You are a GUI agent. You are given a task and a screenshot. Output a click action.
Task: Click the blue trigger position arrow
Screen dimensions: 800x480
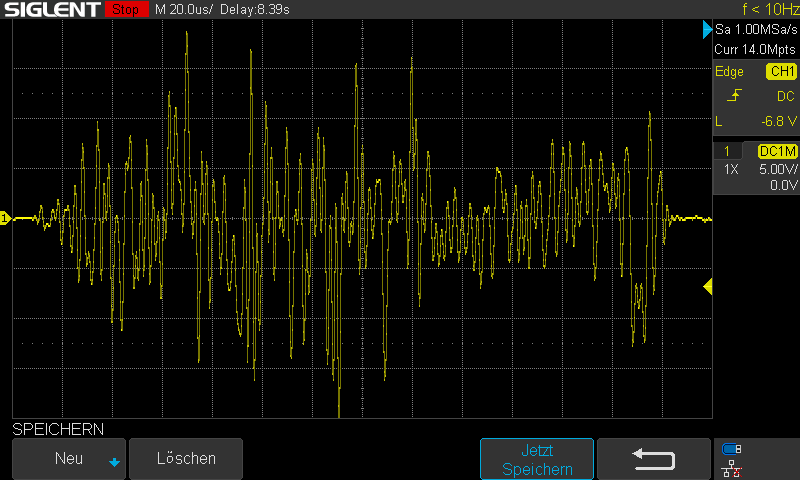[x=707, y=30]
